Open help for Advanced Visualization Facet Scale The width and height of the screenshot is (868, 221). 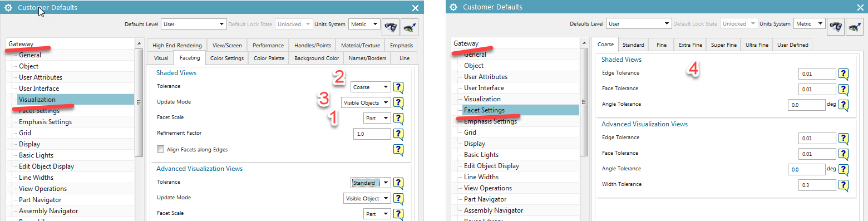pos(398,214)
